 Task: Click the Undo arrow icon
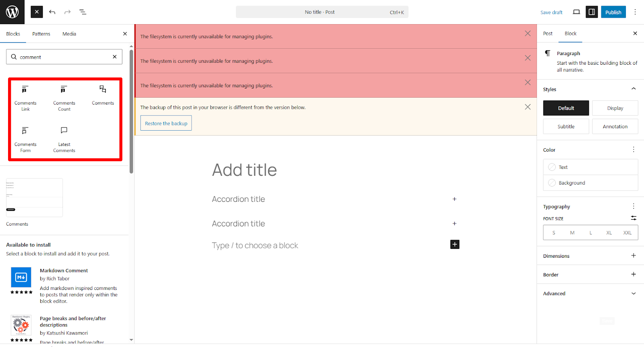[x=52, y=12]
